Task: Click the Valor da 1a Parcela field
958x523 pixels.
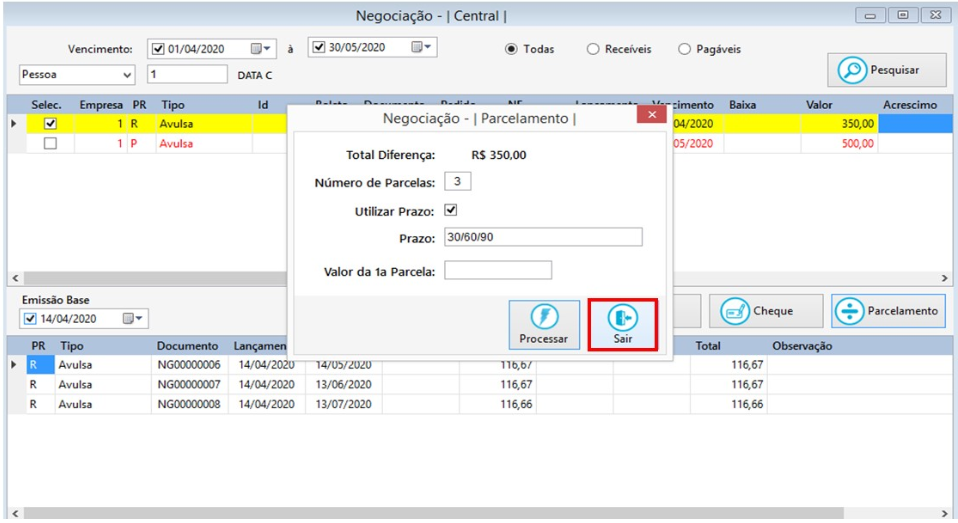Action: tap(498, 270)
